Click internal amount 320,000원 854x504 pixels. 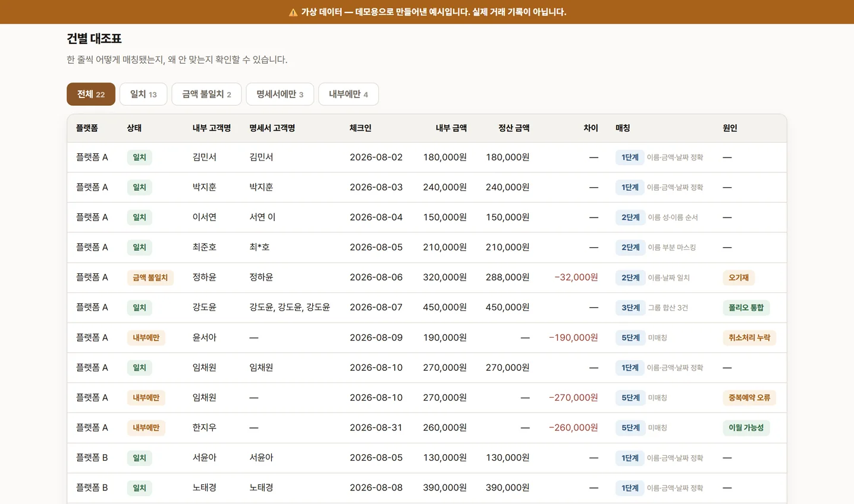point(445,278)
